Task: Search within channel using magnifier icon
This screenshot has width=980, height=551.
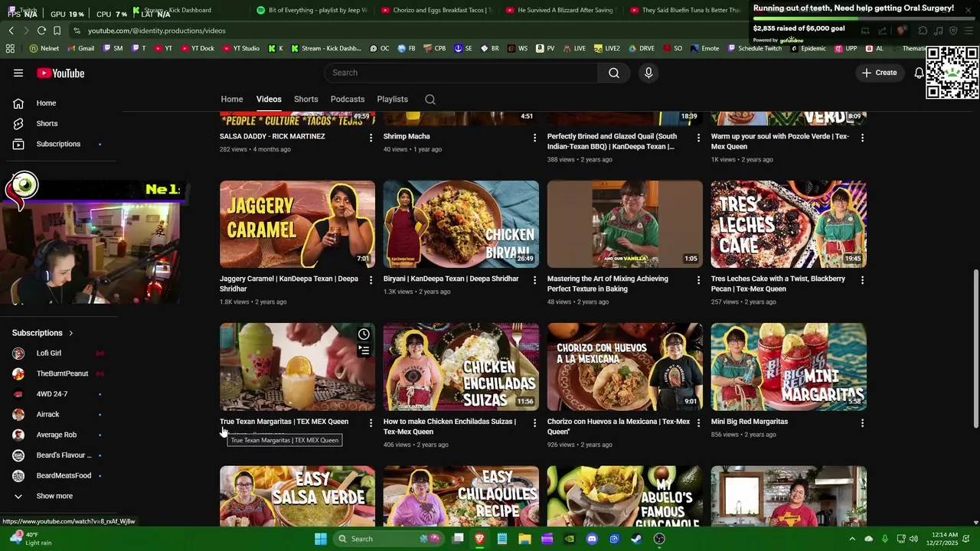Action: 430,99
